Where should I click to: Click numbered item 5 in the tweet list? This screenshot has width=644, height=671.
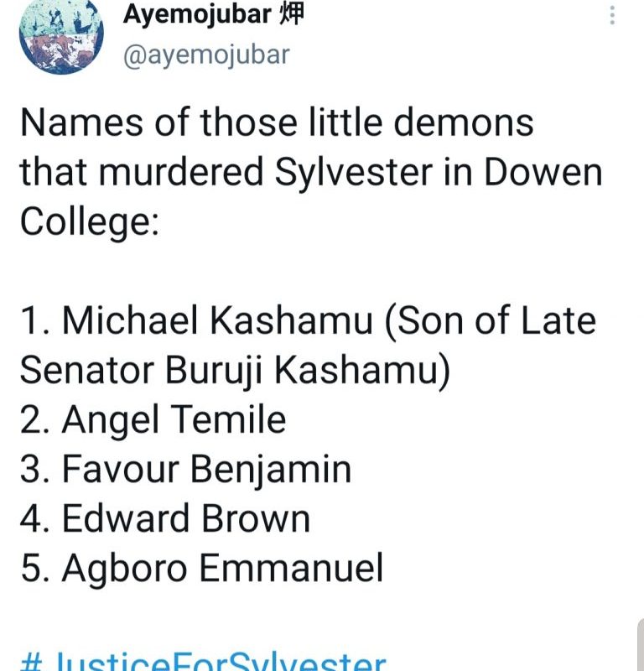click(x=201, y=568)
